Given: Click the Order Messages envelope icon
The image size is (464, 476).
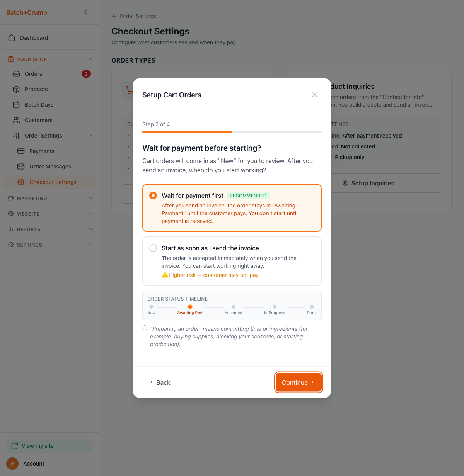Looking at the screenshot, I should click(21, 167).
